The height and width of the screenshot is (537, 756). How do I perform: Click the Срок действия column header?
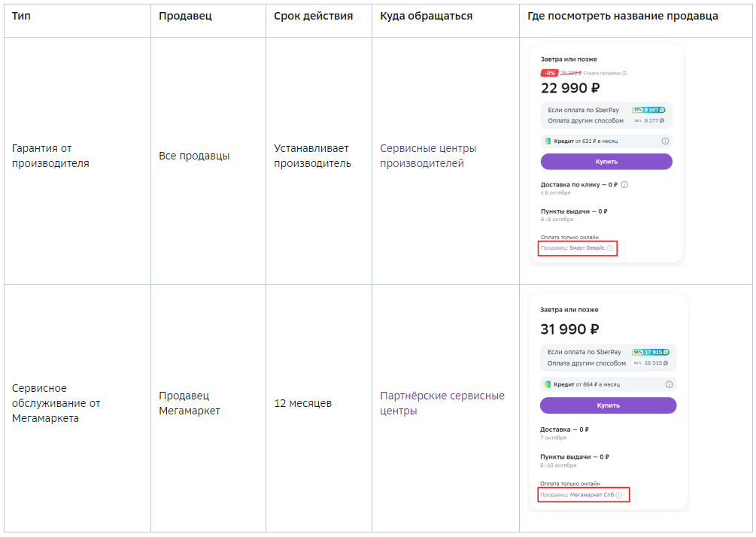coord(314,16)
